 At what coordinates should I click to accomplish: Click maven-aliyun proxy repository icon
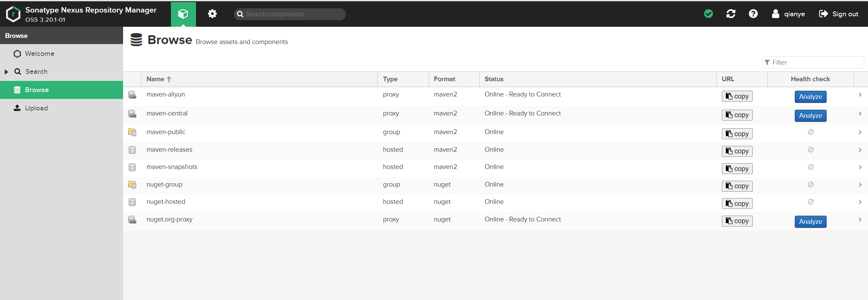pyautogui.click(x=132, y=95)
